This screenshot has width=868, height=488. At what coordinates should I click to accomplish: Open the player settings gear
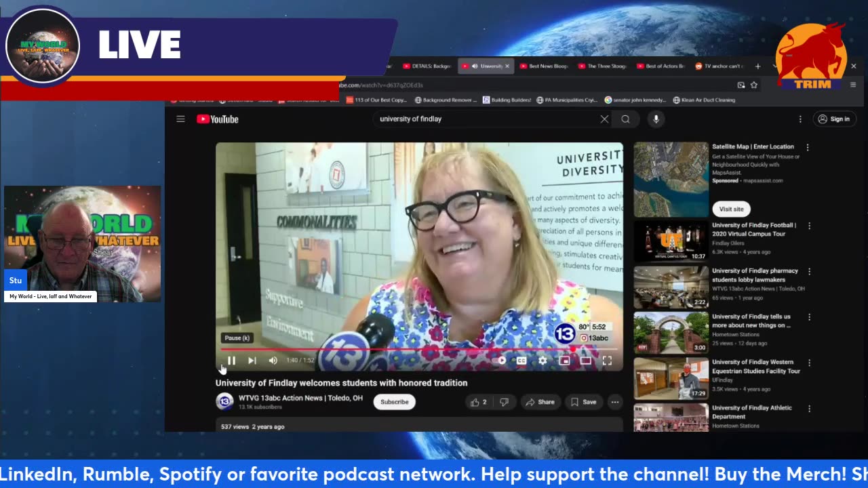click(x=542, y=361)
